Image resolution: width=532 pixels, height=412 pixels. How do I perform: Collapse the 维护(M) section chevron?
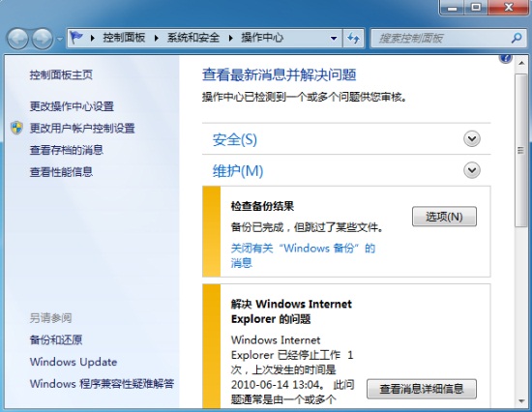coord(472,170)
